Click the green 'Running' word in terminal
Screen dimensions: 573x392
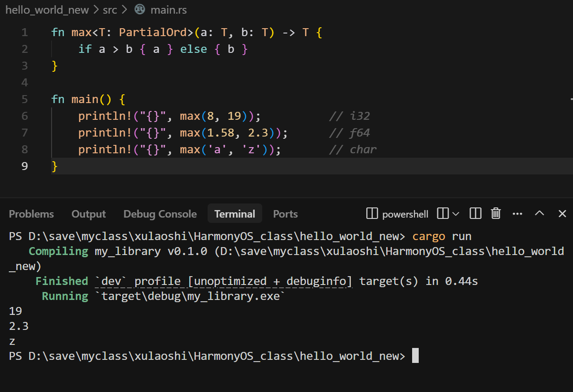click(65, 296)
